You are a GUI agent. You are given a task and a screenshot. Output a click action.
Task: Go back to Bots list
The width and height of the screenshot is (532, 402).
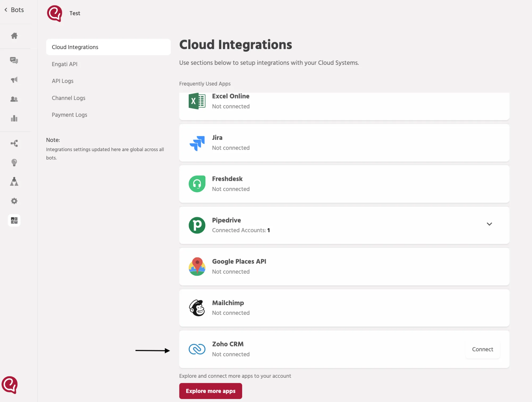pyautogui.click(x=14, y=10)
